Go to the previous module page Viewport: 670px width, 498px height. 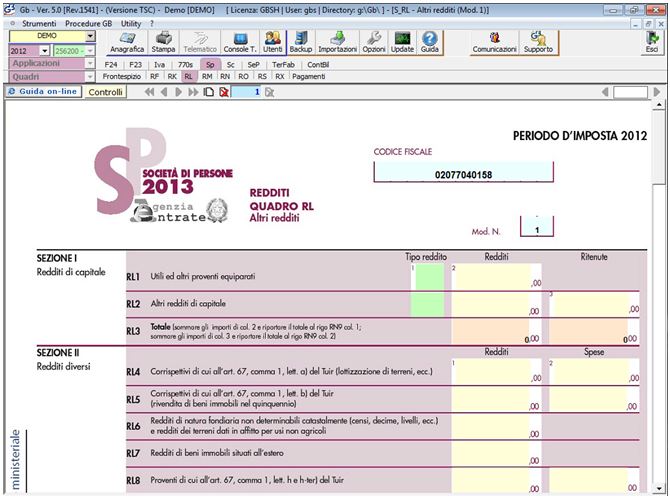pos(164,92)
